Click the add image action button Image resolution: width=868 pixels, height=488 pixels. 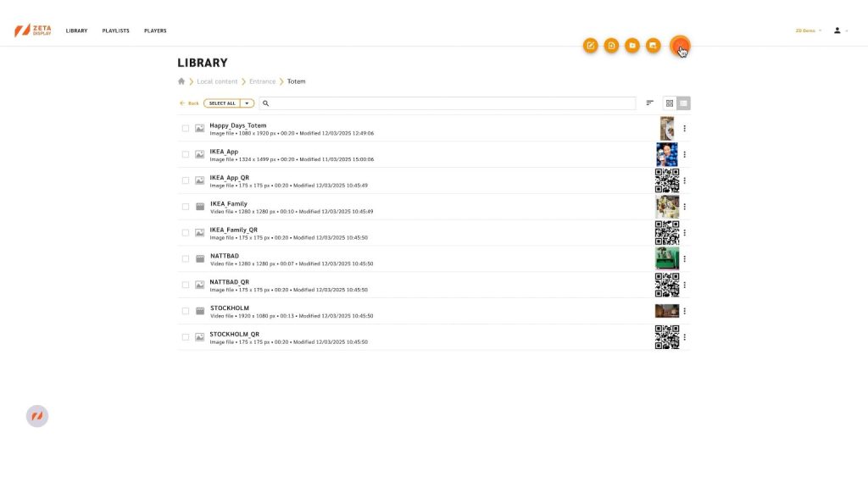coord(653,46)
